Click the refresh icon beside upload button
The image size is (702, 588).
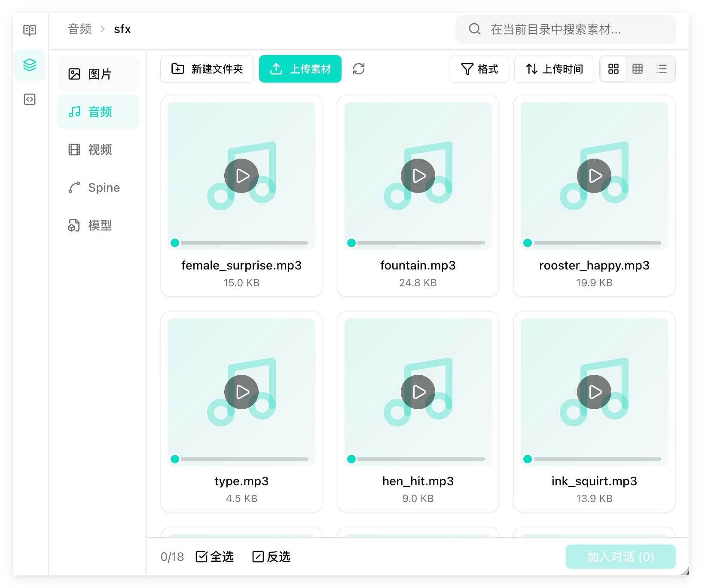359,69
